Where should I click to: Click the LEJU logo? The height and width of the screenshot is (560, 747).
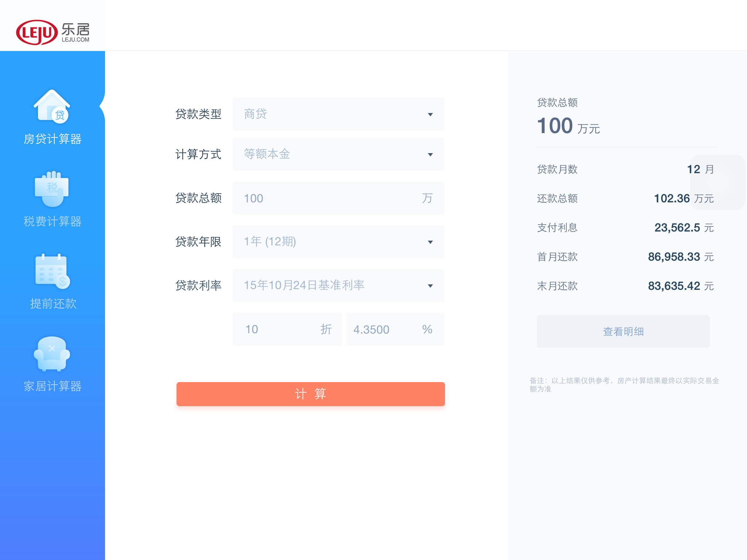(53, 32)
